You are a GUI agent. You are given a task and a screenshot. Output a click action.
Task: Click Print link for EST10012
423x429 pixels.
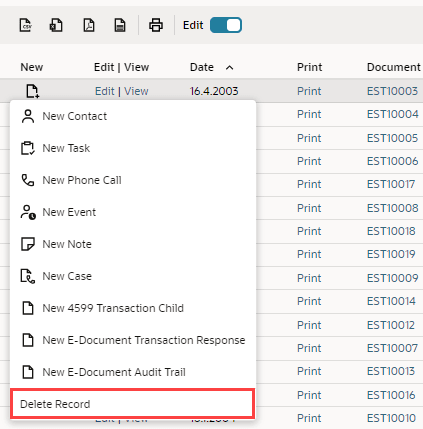[x=309, y=325]
